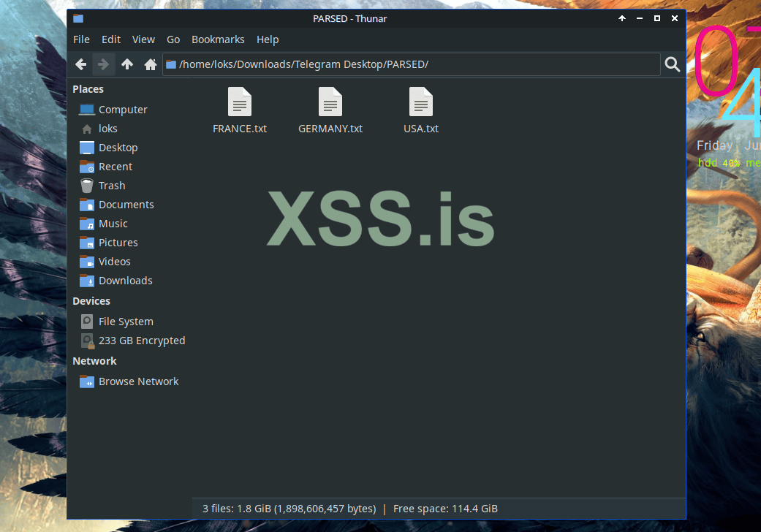Viewport: 761px width, 532px height.
Task: Click the Desktop folder icon in sidebar
Action: pyautogui.click(x=87, y=148)
